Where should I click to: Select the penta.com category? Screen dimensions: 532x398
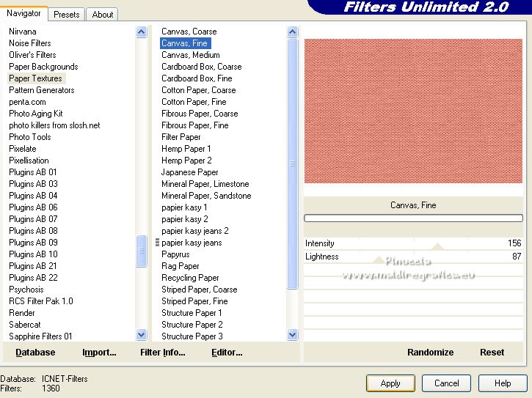point(27,102)
